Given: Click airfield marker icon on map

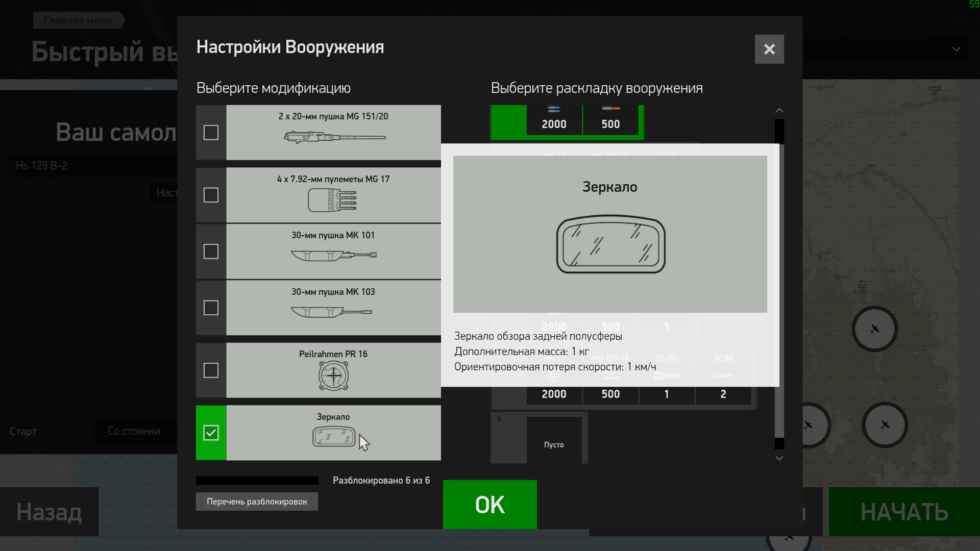Looking at the screenshot, I should (x=874, y=329).
